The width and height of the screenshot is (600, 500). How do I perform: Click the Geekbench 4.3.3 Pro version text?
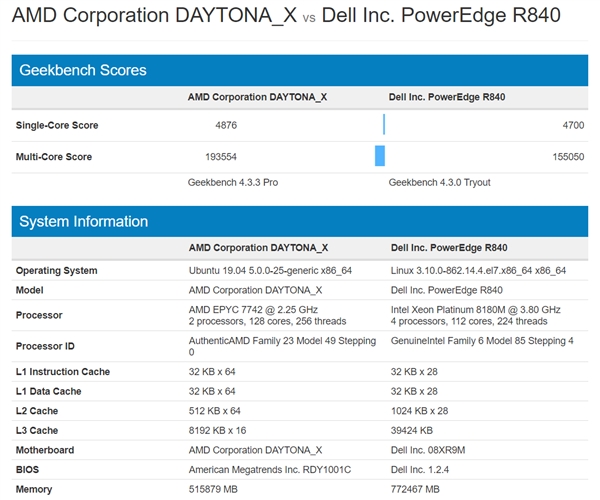coord(233,182)
